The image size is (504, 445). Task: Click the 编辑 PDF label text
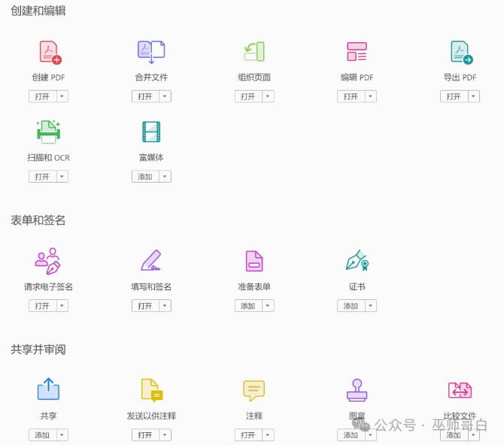coord(357,77)
